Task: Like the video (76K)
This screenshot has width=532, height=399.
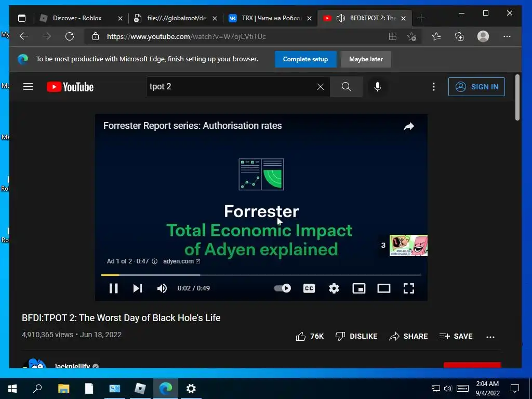Action: pyautogui.click(x=310, y=336)
